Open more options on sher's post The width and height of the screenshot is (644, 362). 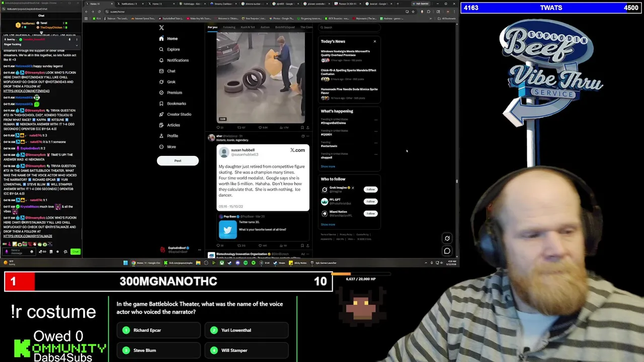click(x=307, y=136)
